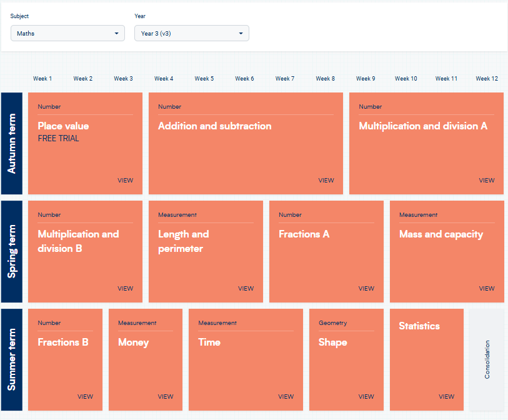Select the Autumn term row label
Viewport: 508px width, 420px height.
[x=12, y=143]
